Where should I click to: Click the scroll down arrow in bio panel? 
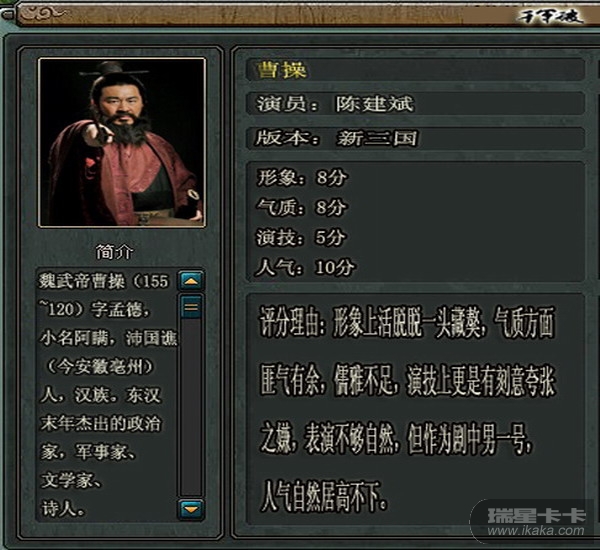click(191, 509)
